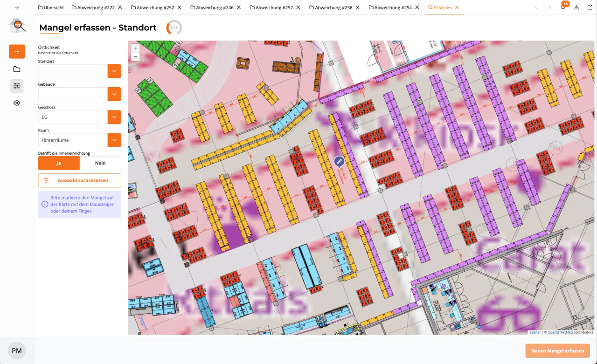The image size is (597, 364).
Task: Click the warning triangle icon
Action: coord(576,7)
